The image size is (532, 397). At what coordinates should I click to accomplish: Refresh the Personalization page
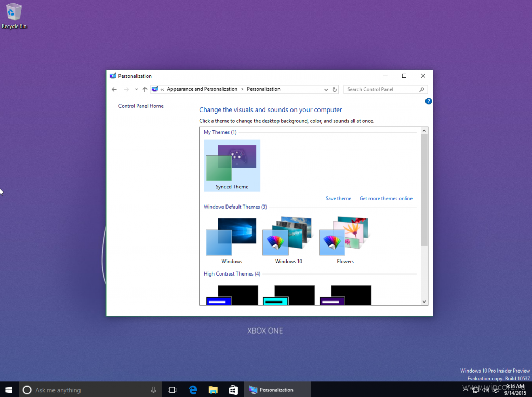tap(335, 89)
